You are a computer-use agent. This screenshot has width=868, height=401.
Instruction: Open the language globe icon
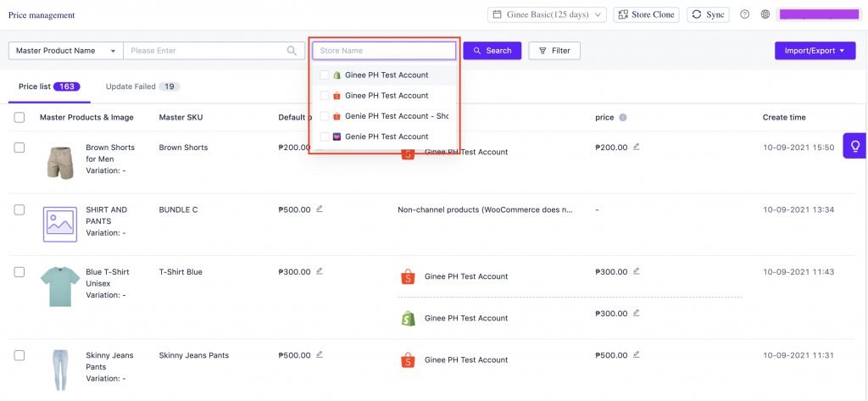point(765,15)
